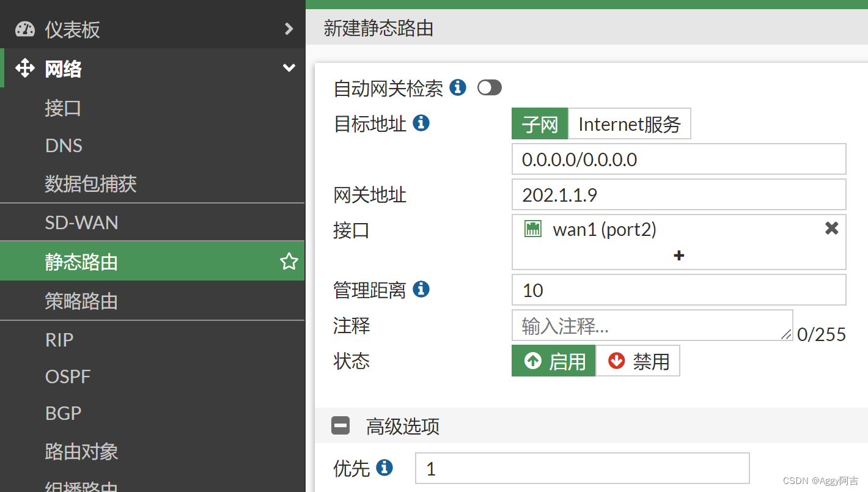
Task: Select 子网 destination type
Action: click(540, 124)
